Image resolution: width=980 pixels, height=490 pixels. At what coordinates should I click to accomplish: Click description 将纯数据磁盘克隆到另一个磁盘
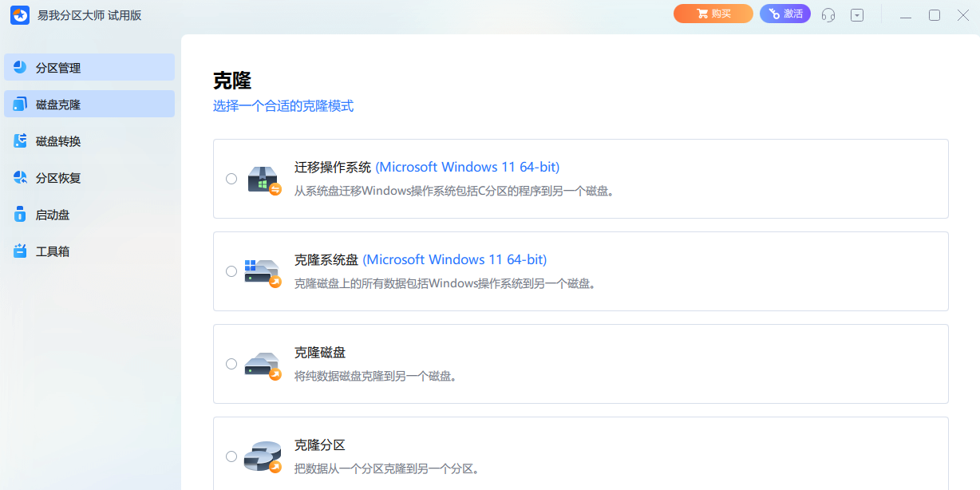(x=376, y=376)
